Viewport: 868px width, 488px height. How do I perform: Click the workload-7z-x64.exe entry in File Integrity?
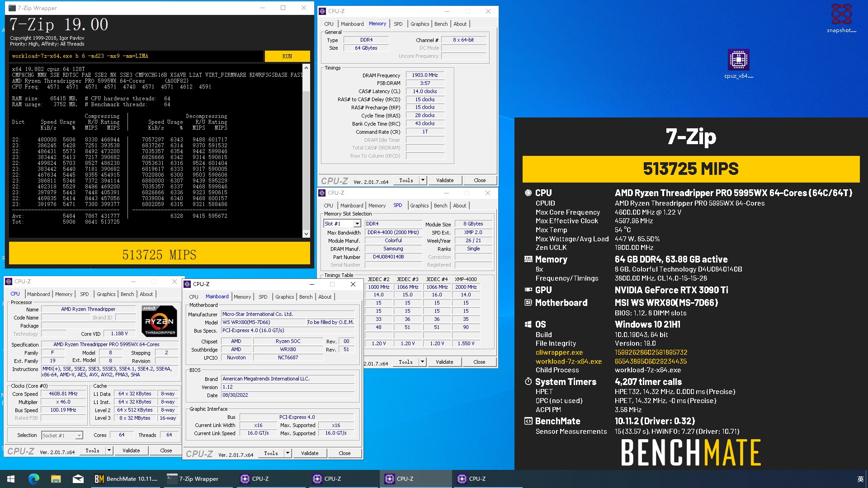point(569,361)
